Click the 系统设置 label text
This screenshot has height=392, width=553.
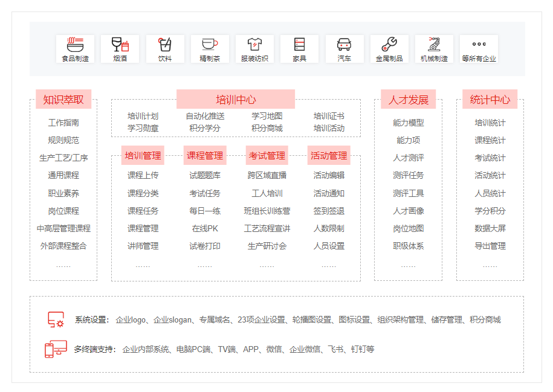click(92, 320)
